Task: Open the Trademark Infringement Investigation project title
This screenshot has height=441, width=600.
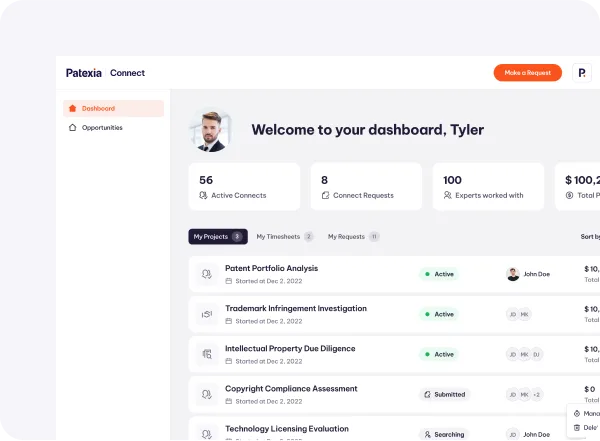Action: point(295,308)
